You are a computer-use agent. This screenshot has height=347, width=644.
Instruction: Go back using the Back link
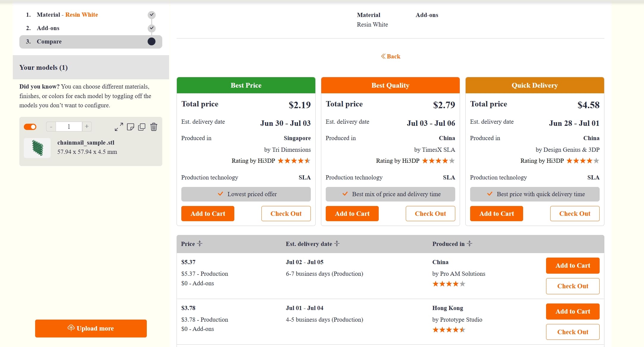[x=390, y=56]
